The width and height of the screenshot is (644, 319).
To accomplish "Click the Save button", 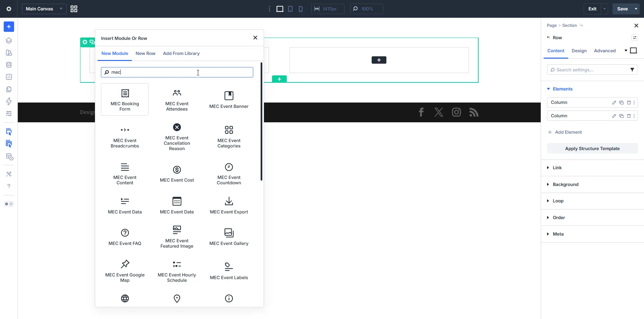I will 623,9.
